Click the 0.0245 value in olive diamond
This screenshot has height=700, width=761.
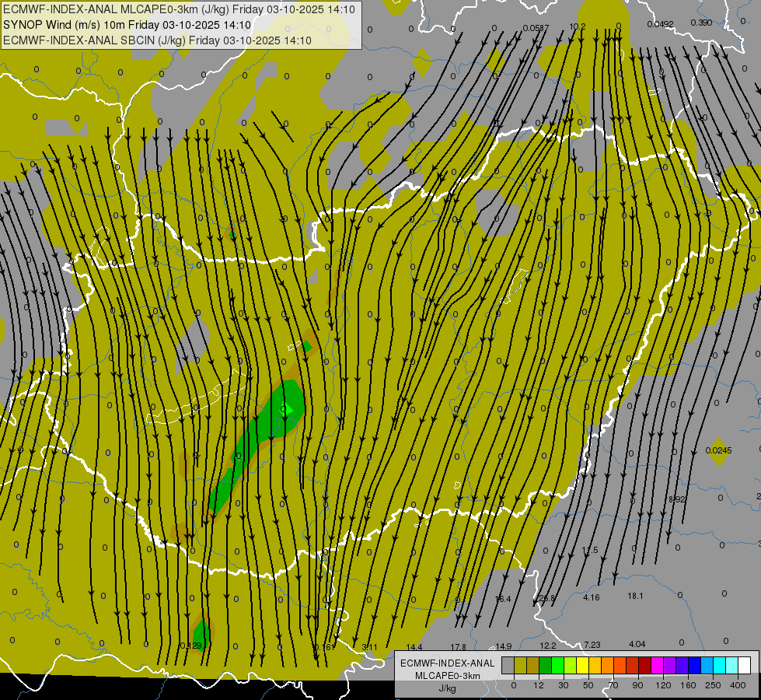pyautogui.click(x=718, y=451)
